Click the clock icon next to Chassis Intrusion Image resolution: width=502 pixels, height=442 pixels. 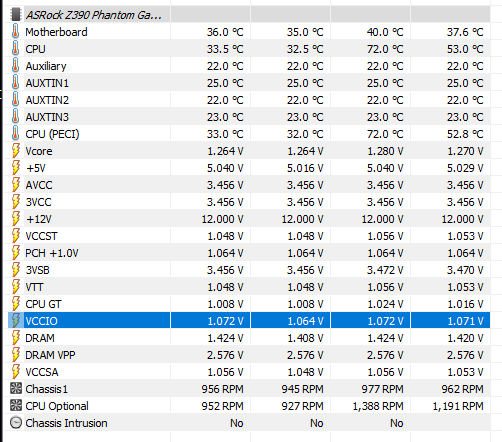click(16, 423)
